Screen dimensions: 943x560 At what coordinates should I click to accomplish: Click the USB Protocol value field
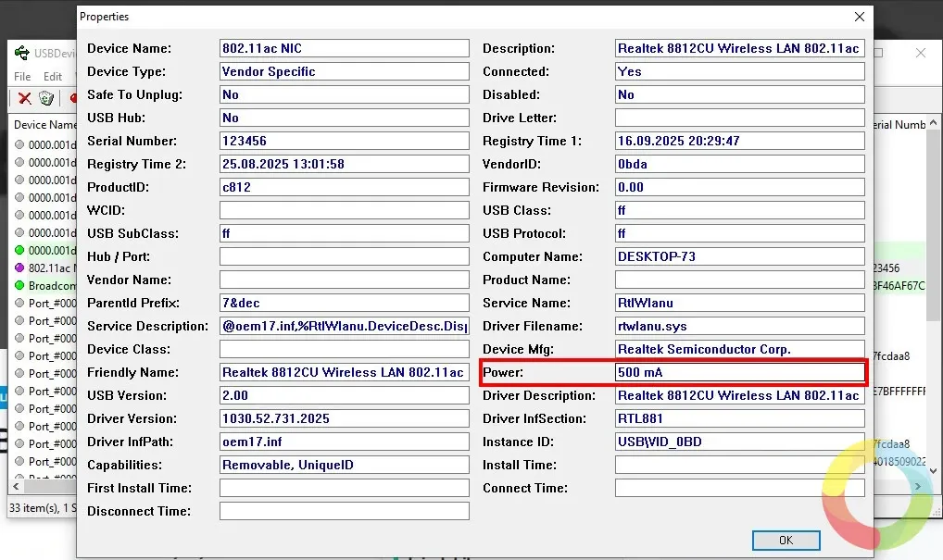point(740,233)
